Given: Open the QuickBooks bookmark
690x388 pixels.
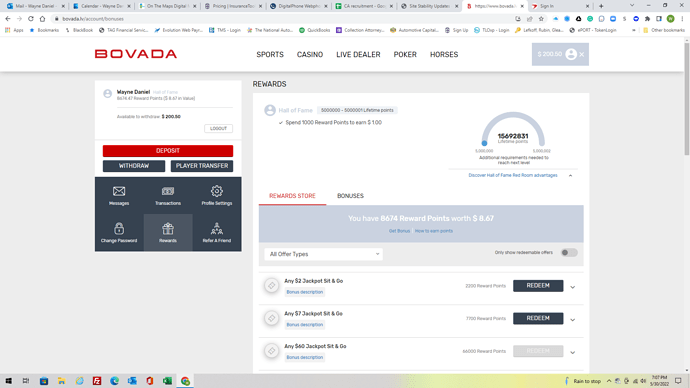Looking at the screenshot, I should pos(315,30).
